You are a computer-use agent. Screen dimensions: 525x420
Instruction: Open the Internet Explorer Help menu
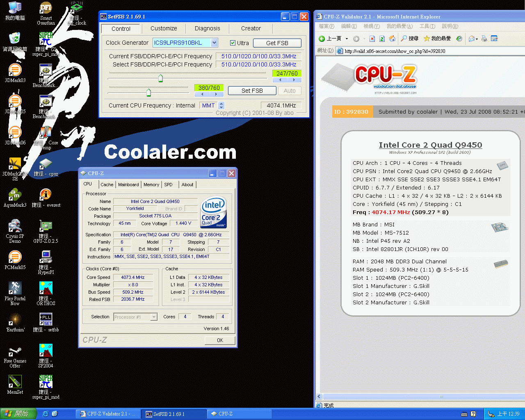tap(450, 26)
